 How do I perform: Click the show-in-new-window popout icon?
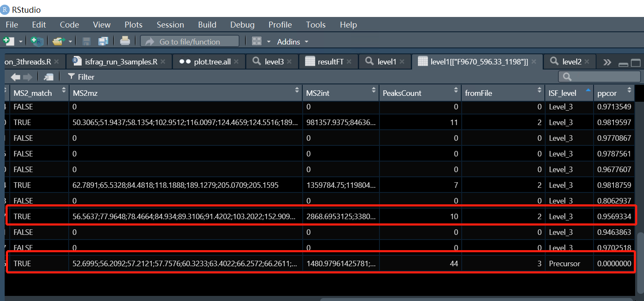(x=48, y=77)
